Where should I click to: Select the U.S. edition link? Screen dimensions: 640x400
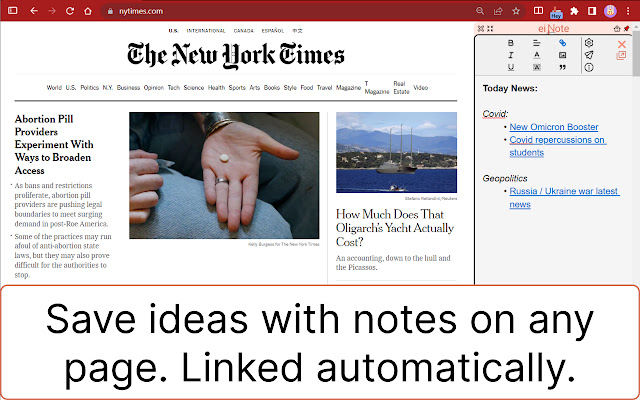pyautogui.click(x=173, y=31)
